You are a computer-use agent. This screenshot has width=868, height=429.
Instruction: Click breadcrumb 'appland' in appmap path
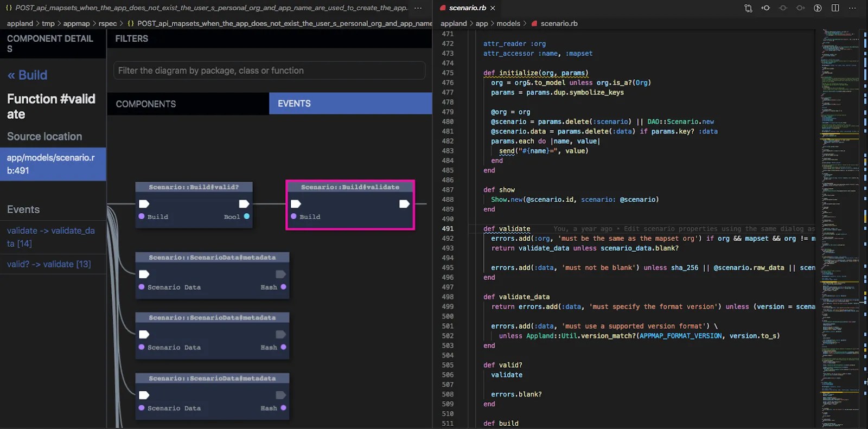click(x=20, y=23)
